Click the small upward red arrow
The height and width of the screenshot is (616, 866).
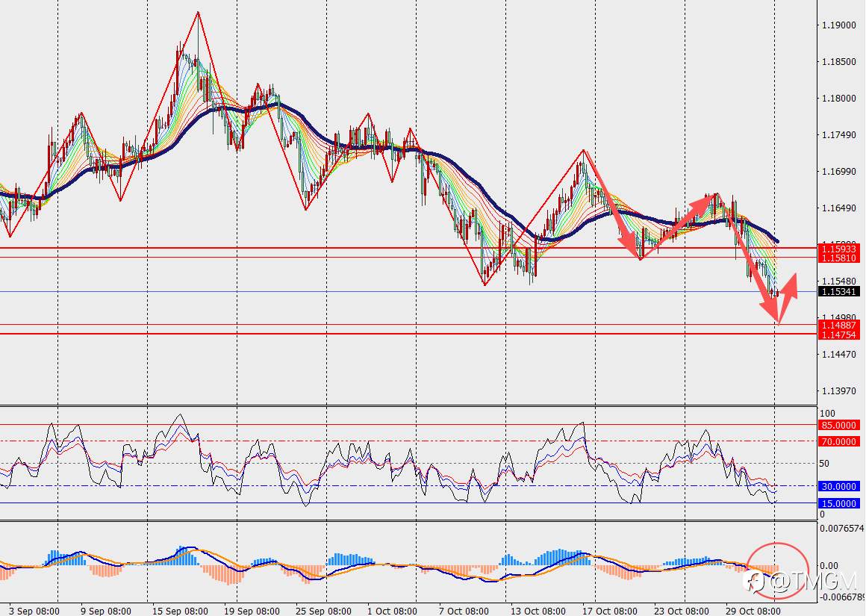(x=788, y=287)
